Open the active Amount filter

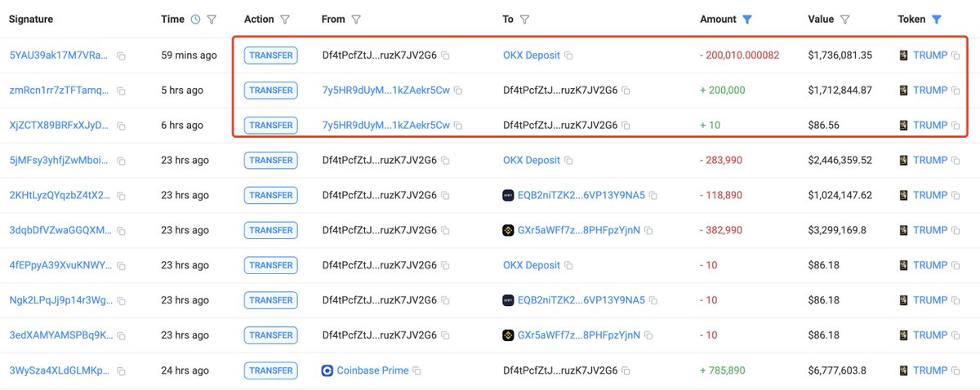(747, 20)
